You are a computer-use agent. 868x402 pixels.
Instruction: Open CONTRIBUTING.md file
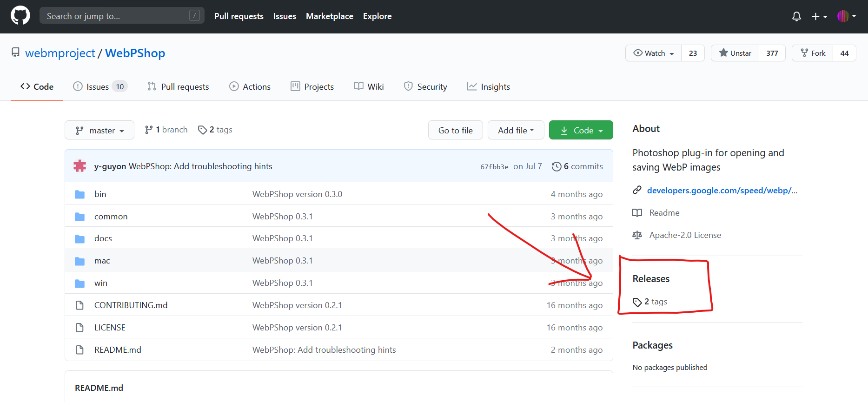click(131, 305)
